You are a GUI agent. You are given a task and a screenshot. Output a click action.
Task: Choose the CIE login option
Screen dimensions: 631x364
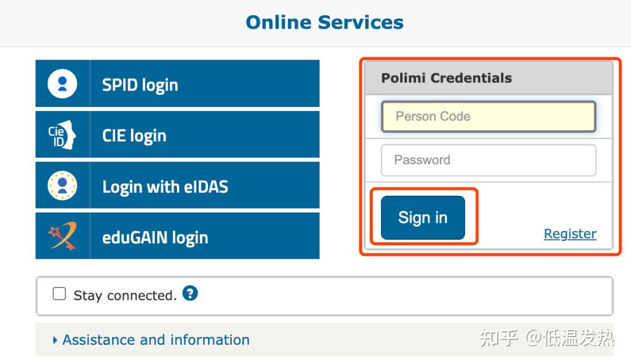coord(134,136)
